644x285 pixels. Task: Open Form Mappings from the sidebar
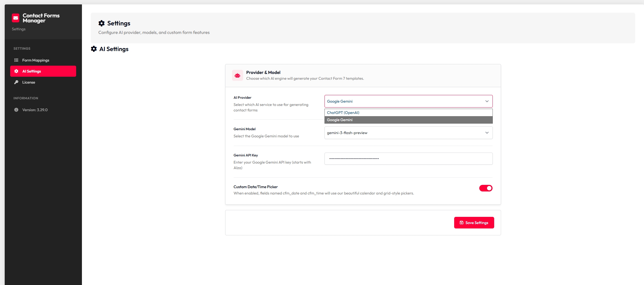(x=36, y=60)
